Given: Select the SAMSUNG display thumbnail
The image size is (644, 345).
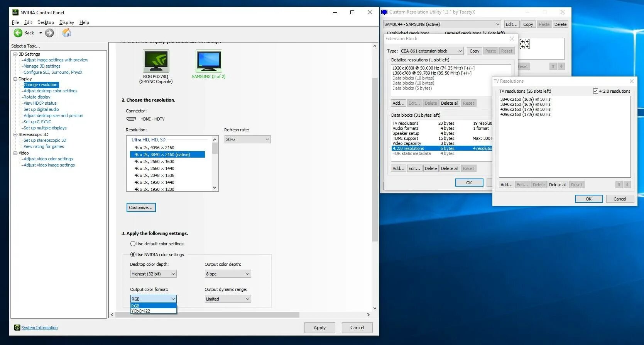Looking at the screenshot, I should tap(209, 61).
